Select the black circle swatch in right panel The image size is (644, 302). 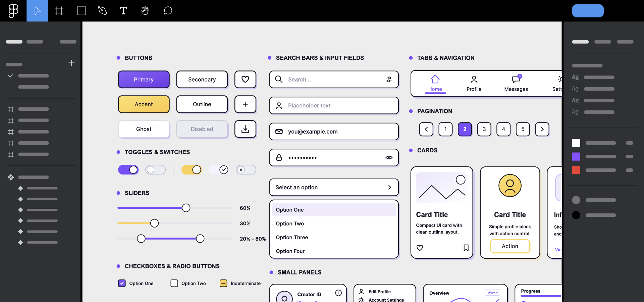tap(576, 215)
